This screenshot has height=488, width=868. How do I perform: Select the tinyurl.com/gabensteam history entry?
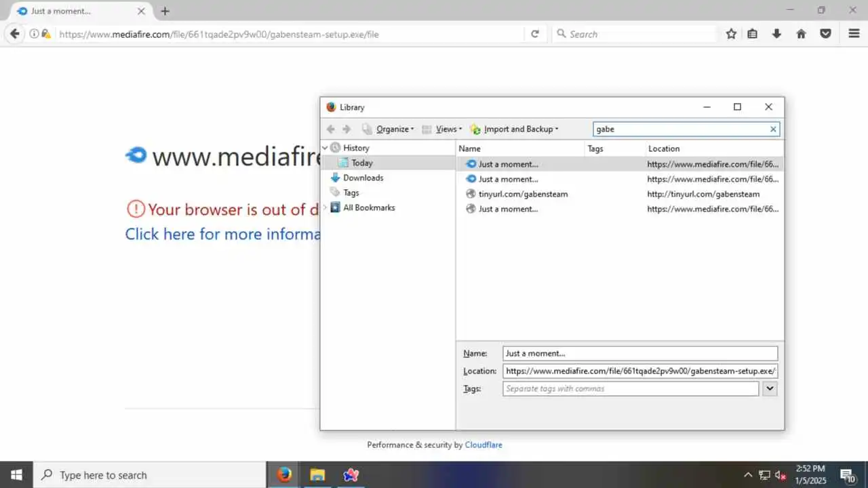pos(620,194)
